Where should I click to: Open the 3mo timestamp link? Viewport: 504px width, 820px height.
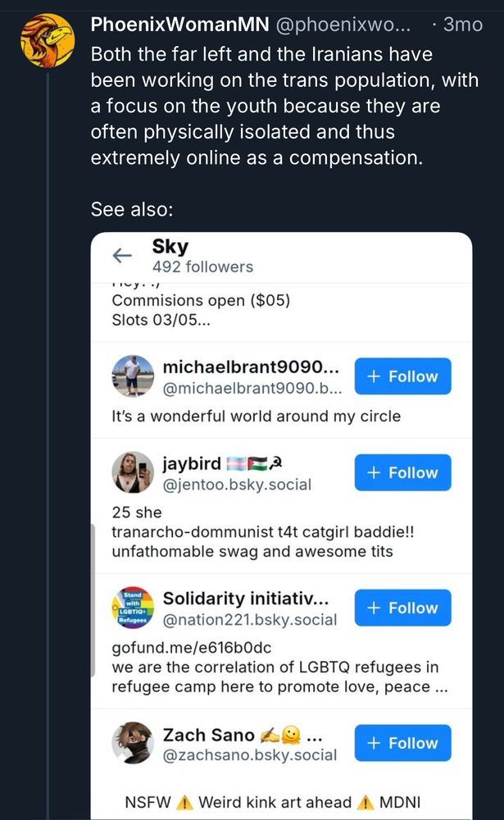coord(462,25)
